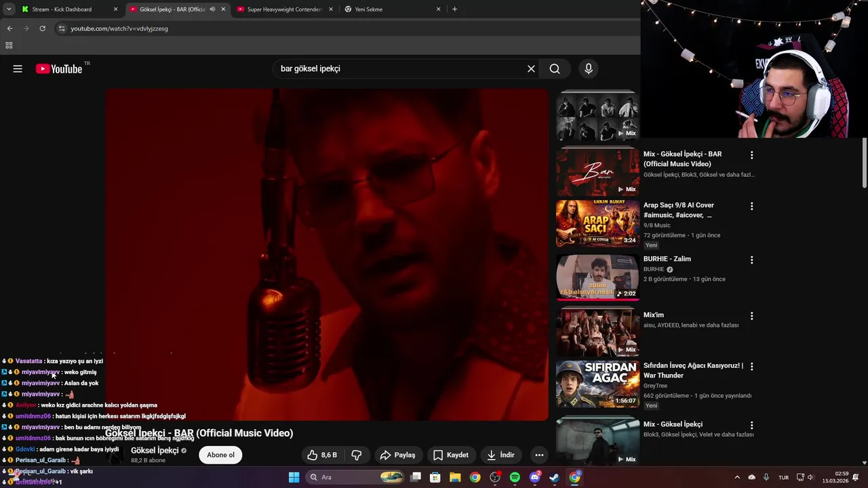Open Chrome apps grid in bookmarks bar
The width and height of the screenshot is (868, 488).
[9, 45]
